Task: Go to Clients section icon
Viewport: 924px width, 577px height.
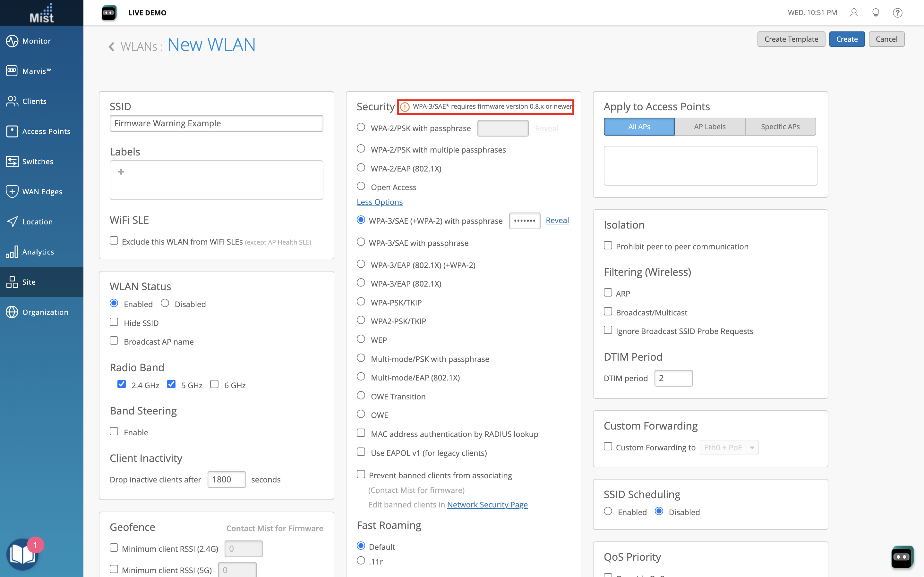Action: pos(12,101)
